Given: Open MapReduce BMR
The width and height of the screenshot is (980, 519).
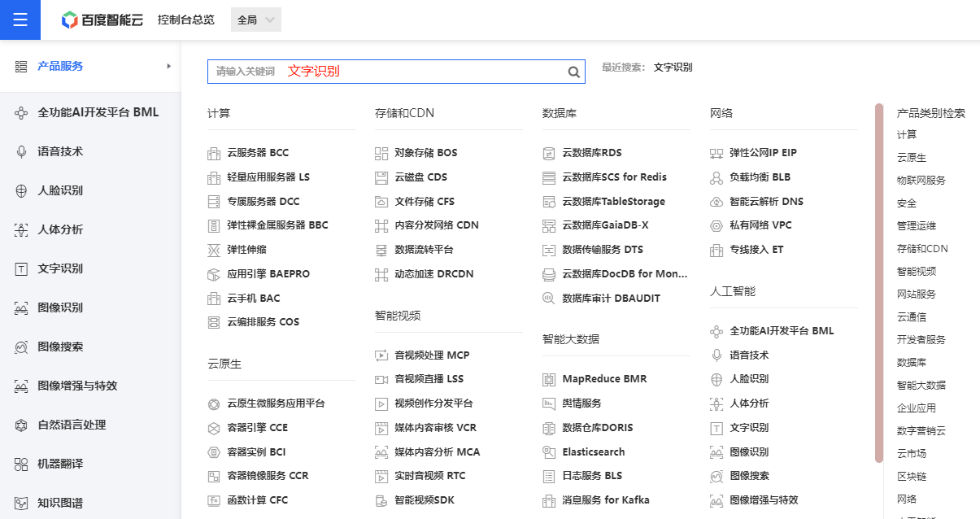Looking at the screenshot, I should coord(605,379).
